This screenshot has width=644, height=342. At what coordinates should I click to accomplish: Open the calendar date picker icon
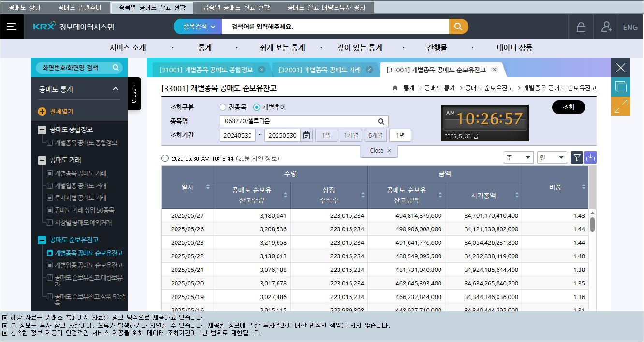[x=307, y=136]
